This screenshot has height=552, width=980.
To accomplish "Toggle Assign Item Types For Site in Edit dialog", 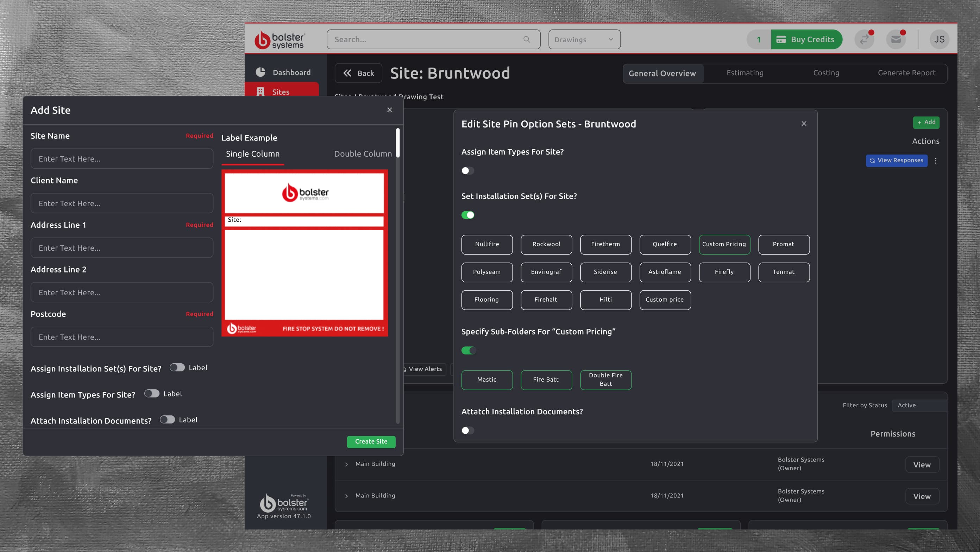I will pyautogui.click(x=467, y=170).
